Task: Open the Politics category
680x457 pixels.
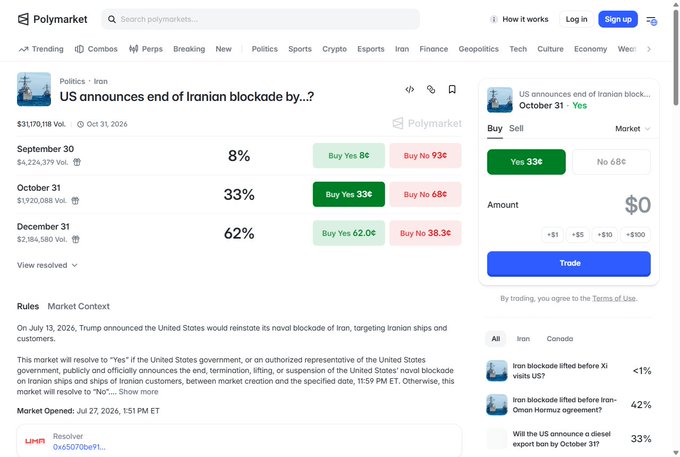Action: tap(265, 49)
